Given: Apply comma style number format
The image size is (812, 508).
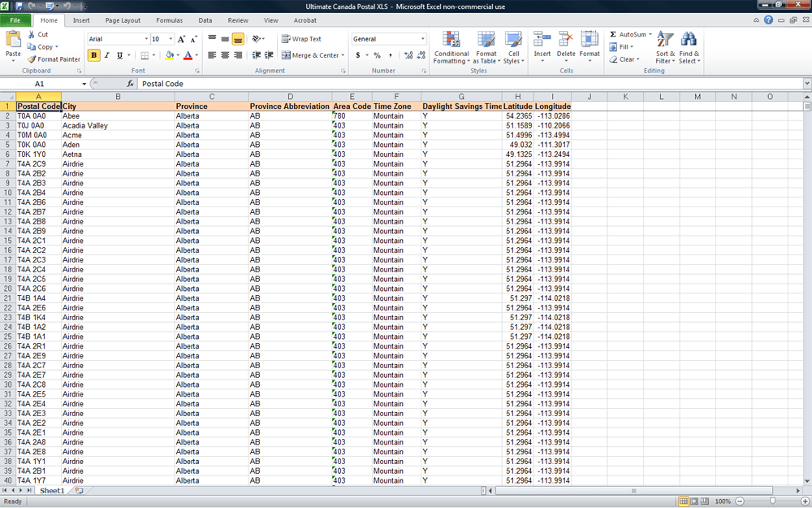Looking at the screenshot, I should pyautogui.click(x=390, y=55).
